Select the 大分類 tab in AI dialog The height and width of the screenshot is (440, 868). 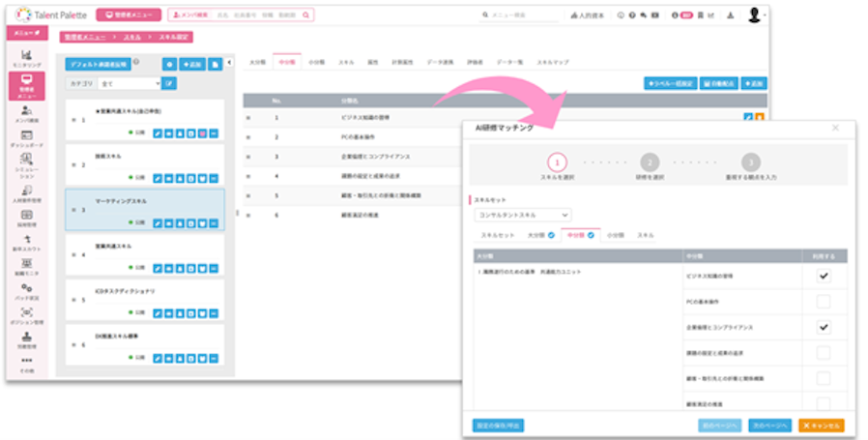(541, 236)
